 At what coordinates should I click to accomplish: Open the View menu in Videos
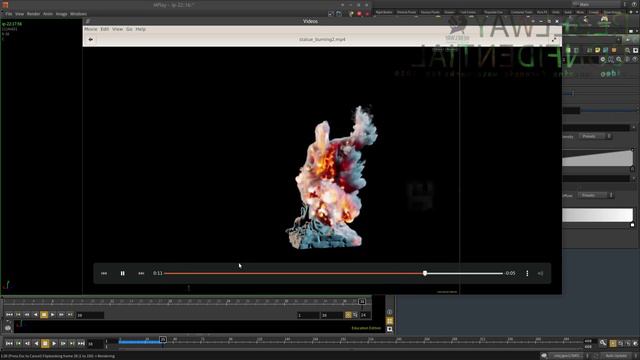tap(117, 29)
